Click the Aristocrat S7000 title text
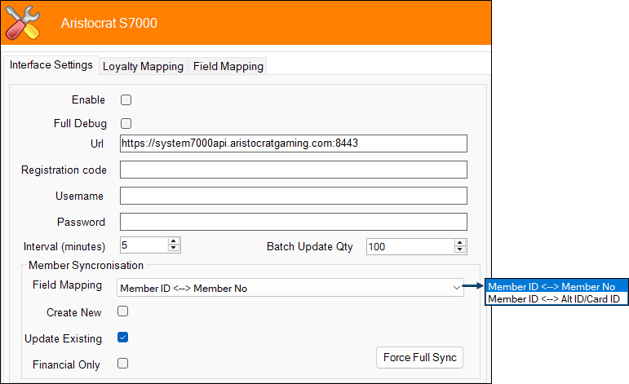This screenshot has width=629, height=384. tap(109, 23)
